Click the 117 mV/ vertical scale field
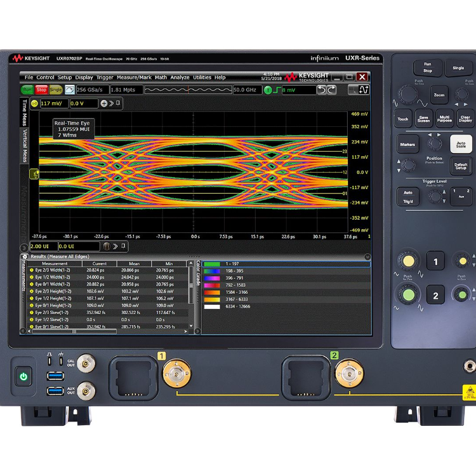This screenshot has width=476, height=476. point(54,103)
